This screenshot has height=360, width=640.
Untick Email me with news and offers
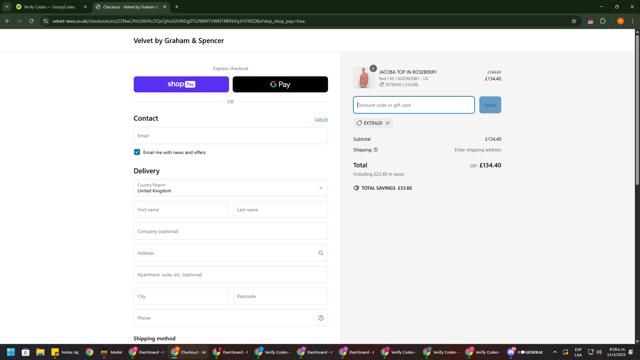(137, 152)
